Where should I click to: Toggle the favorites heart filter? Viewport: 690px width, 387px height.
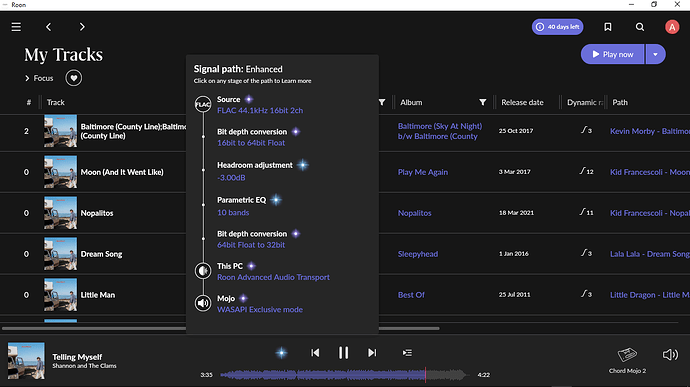tap(73, 78)
